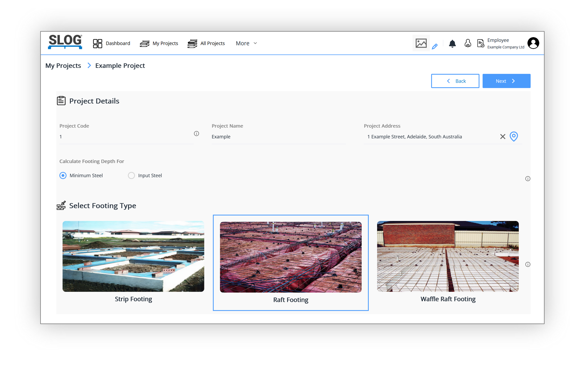Screen dimensions: 588x366
Task: Clear the project address with X icon
Action: [x=503, y=137]
